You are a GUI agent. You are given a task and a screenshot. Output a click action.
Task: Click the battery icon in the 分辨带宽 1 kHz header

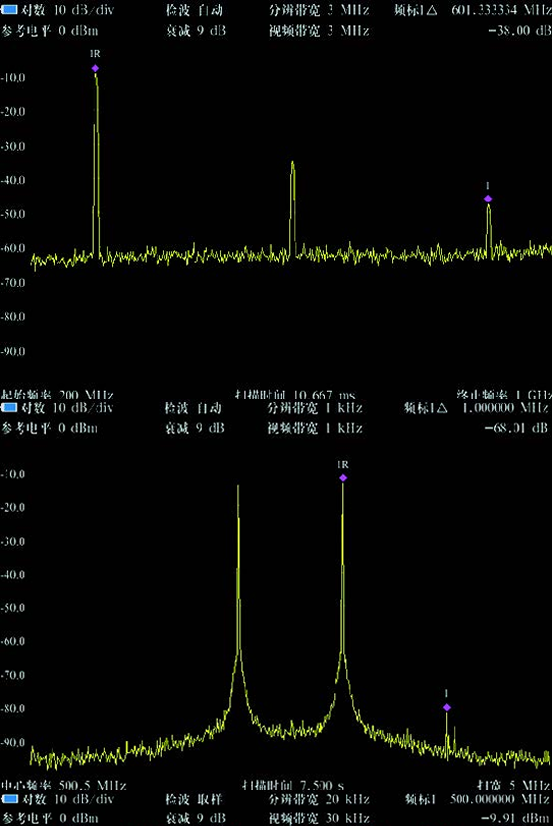click(9, 407)
